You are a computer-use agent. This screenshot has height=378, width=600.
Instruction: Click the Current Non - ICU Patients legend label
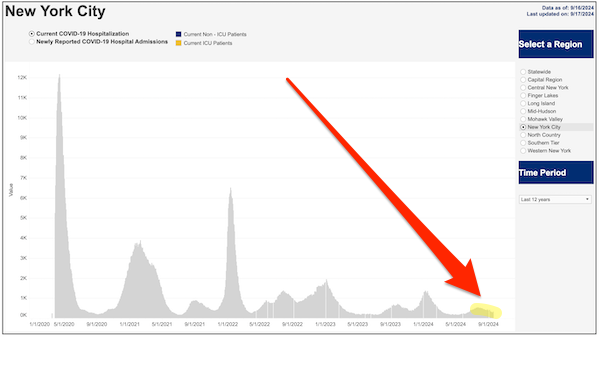coord(215,34)
